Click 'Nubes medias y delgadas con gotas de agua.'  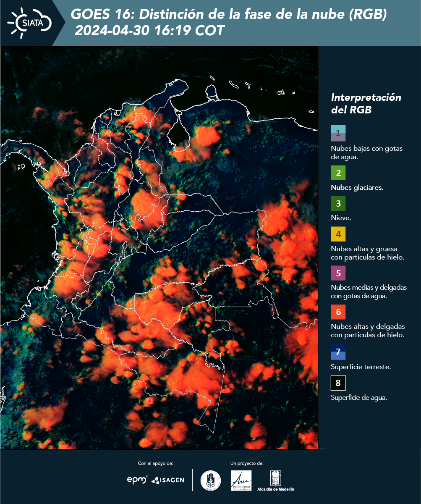pyautogui.click(x=369, y=292)
